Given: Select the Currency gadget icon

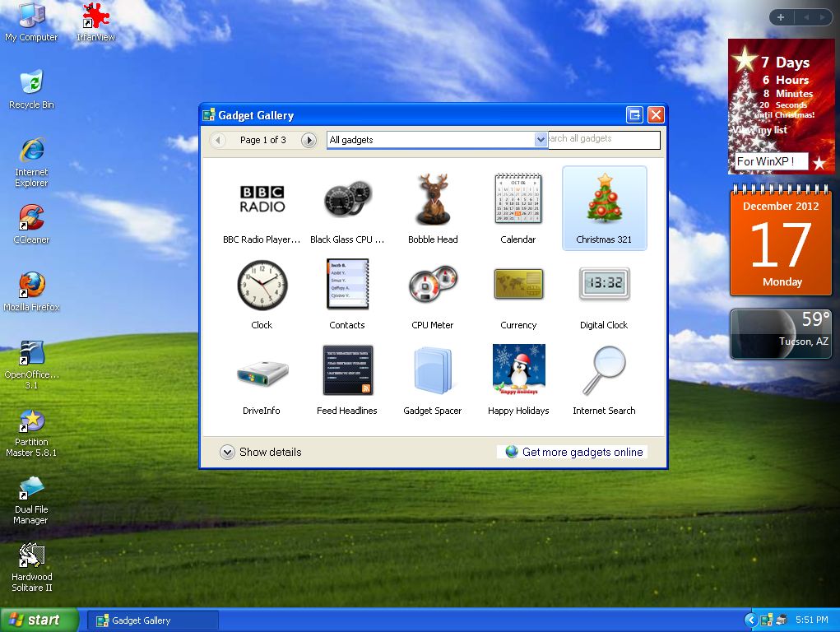Looking at the screenshot, I should [518, 284].
